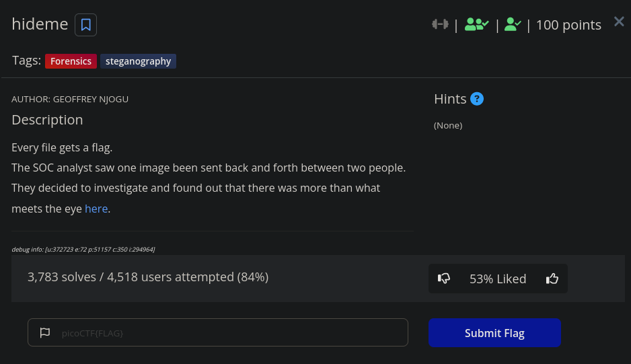Click the solves statistics text
Image resolution: width=631 pixels, height=364 pixels.
[148, 277]
